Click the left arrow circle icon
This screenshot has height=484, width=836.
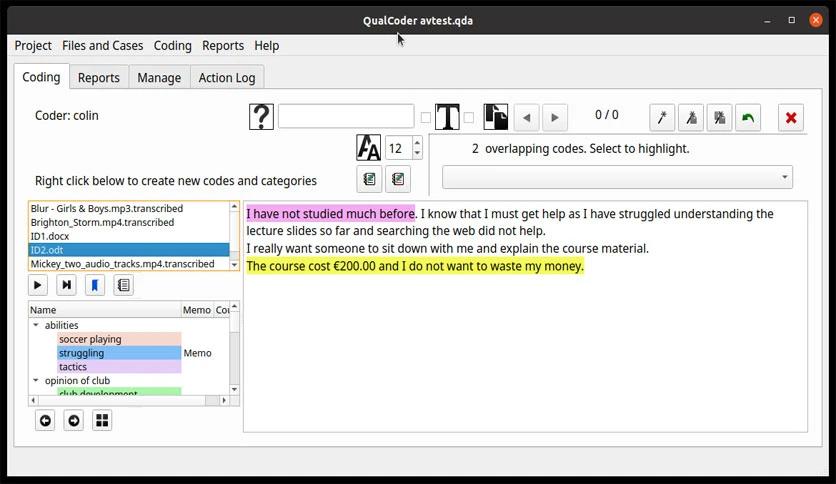[x=45, y=421]
